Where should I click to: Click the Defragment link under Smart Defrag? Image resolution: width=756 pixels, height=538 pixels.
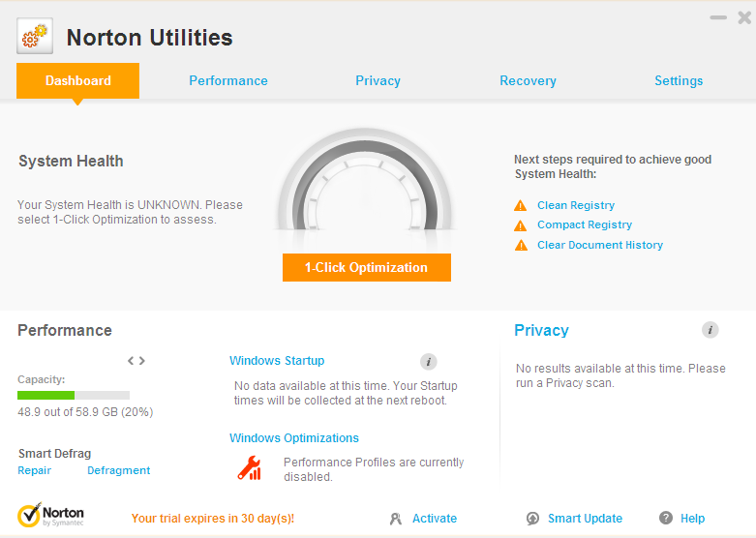coord(118,470)
